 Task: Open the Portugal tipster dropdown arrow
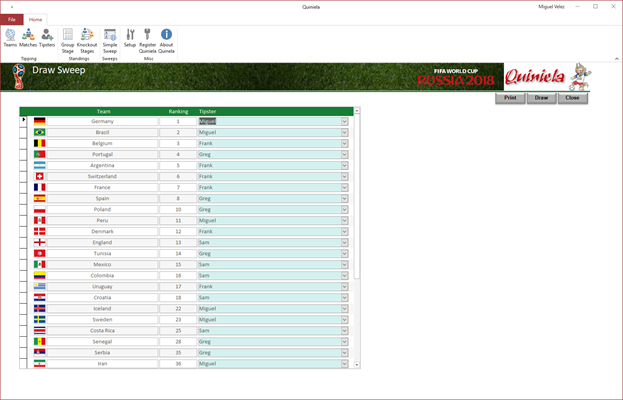(x=344, y=154)
